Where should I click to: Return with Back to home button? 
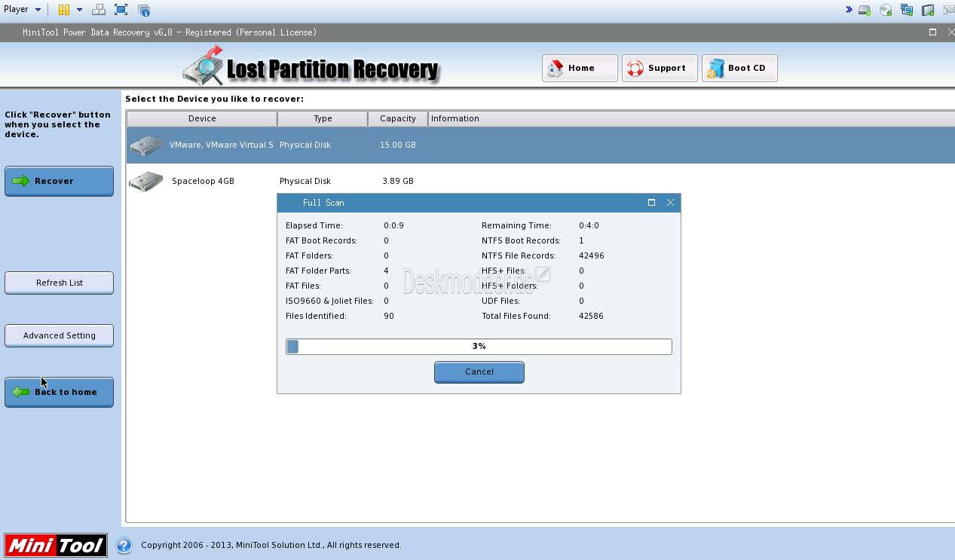(x=59, y=392)
